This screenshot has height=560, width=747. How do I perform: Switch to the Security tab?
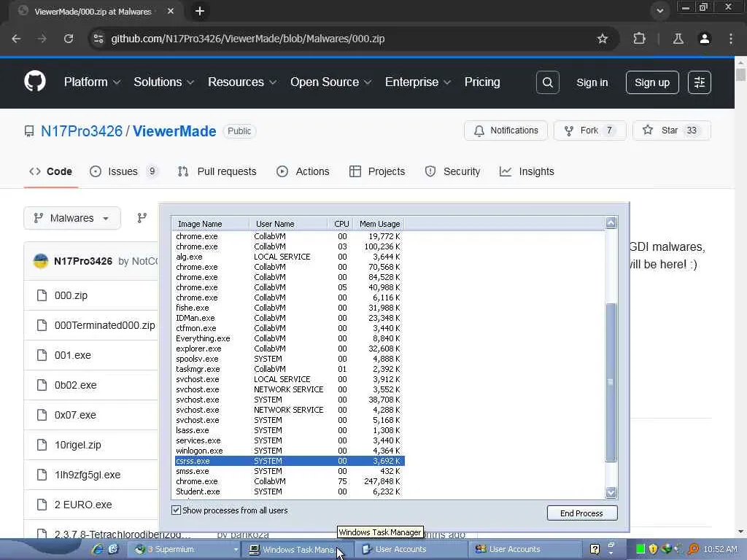point(452,171)
